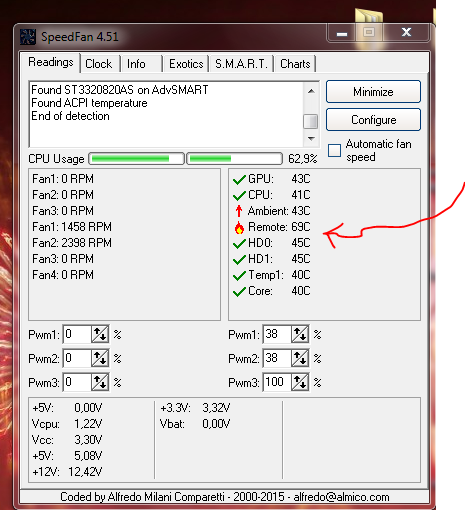This screenshot has height=510, width=465.
Task: Click the 'Remote: 69C' temperature text
Action: coord(279,227)
